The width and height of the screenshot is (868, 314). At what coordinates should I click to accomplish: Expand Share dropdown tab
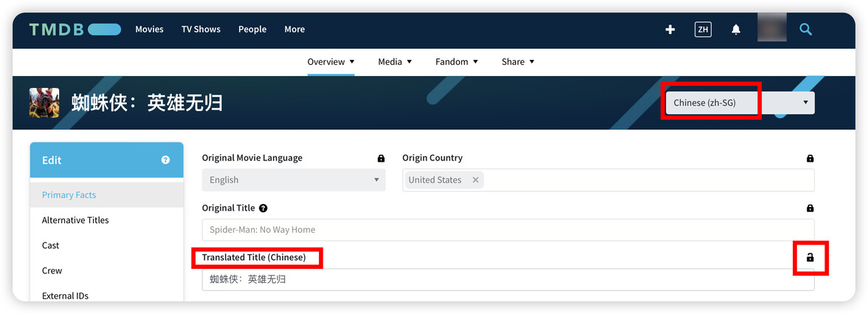518,62
